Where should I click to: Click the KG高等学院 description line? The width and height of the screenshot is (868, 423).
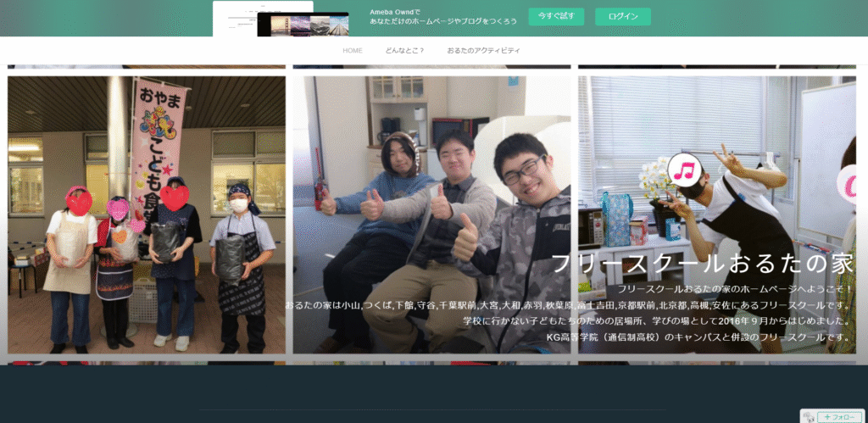698,337
